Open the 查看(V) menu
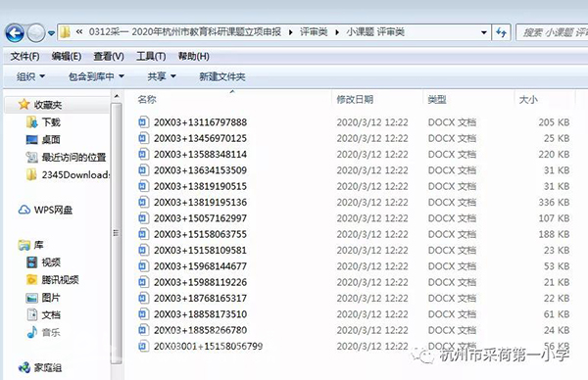Viewport: 588px width, 380px height. (109, 57)
